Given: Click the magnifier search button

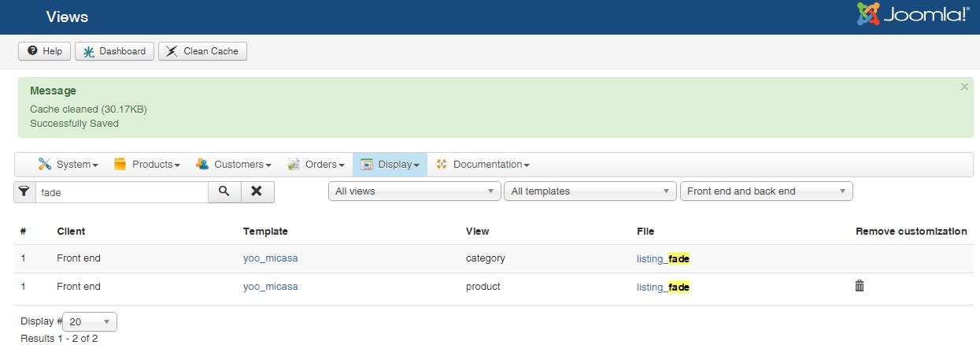Looking at the screenshot, I should pos(224,191).
